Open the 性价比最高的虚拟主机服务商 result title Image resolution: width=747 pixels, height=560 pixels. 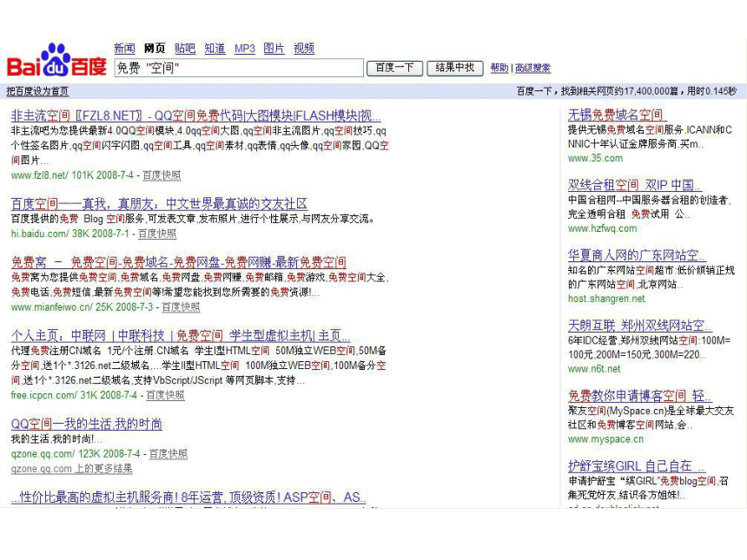coord(188,497)
